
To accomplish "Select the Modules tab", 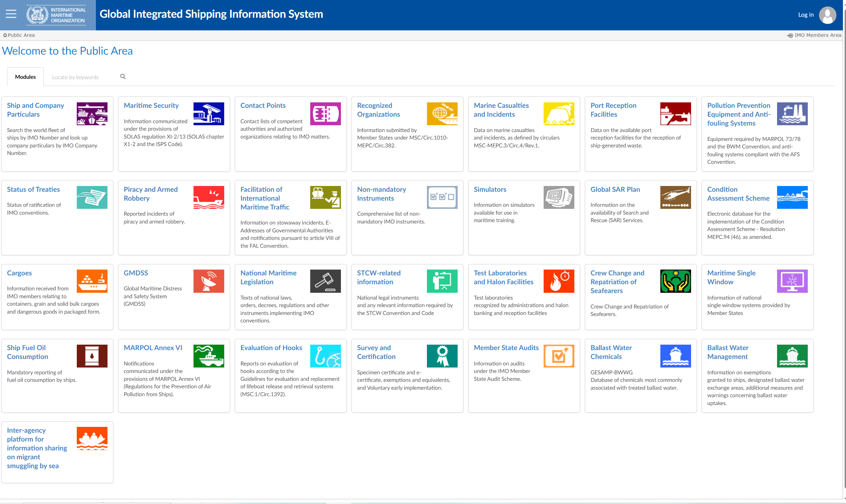I will point(25,77).
